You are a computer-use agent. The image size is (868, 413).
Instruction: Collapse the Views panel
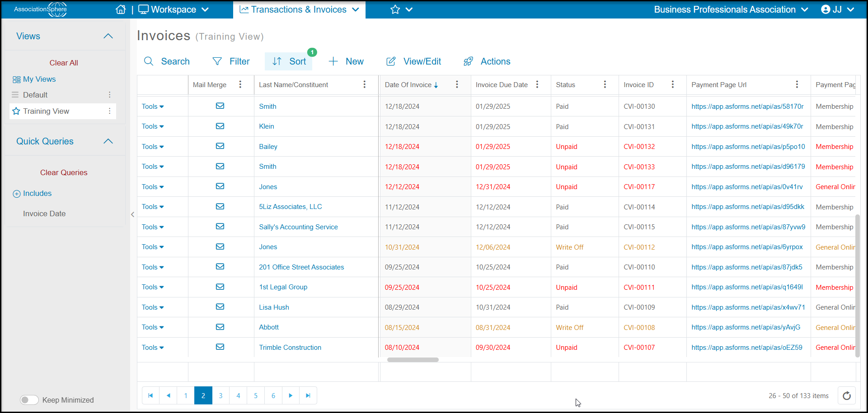(x=108, y=36)
